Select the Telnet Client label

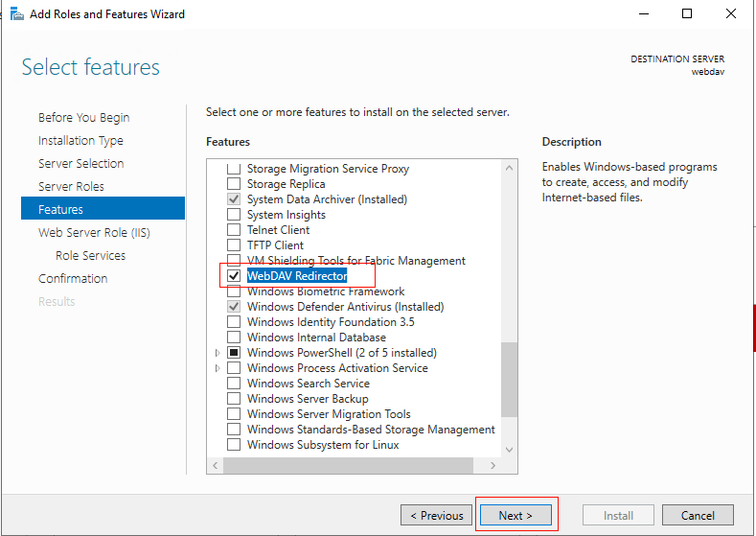[278, 230]
